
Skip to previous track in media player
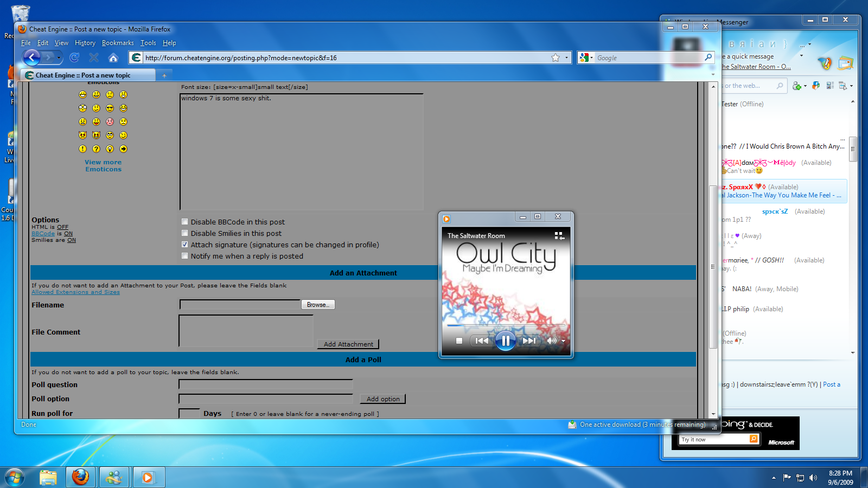click(x=482, y=341)
